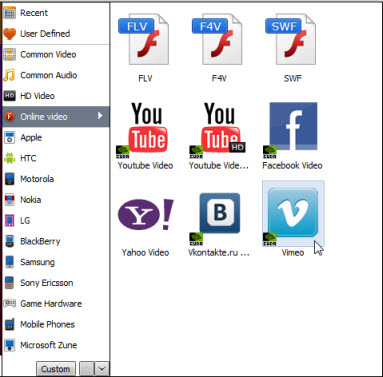This screenshot has height=377, width=383.
Task: Open the HD Video category
Action: pos(56,96)
